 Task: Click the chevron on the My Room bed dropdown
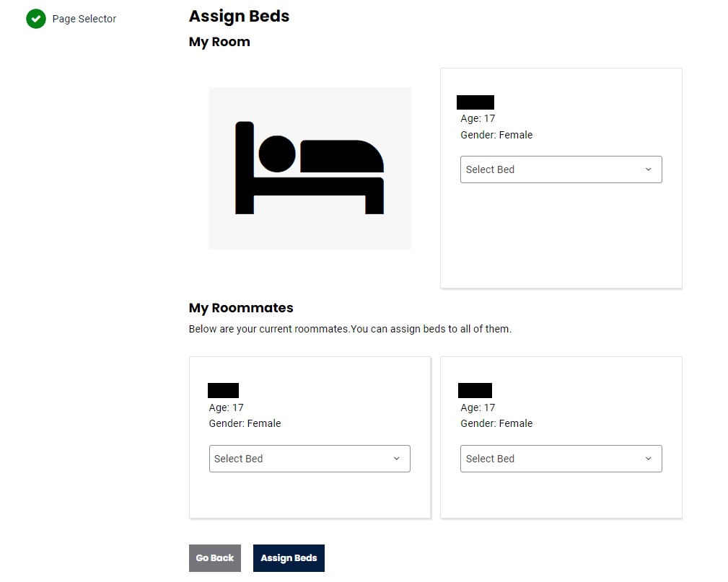pos(649,169)
